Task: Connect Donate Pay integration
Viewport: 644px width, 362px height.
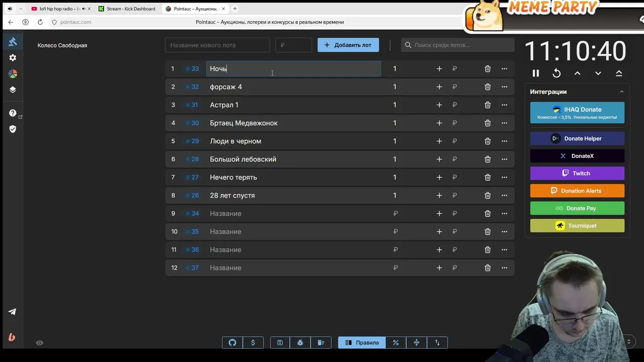Action: point(577,208)
